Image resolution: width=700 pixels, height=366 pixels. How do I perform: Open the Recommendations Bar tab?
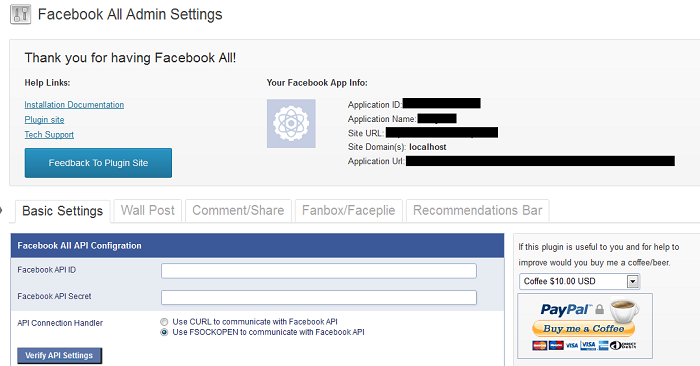478,211
